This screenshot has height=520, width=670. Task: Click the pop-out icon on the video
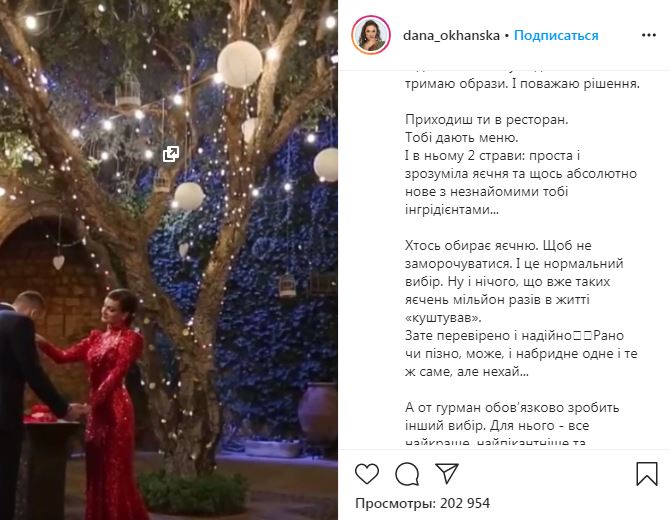point(171,154)
